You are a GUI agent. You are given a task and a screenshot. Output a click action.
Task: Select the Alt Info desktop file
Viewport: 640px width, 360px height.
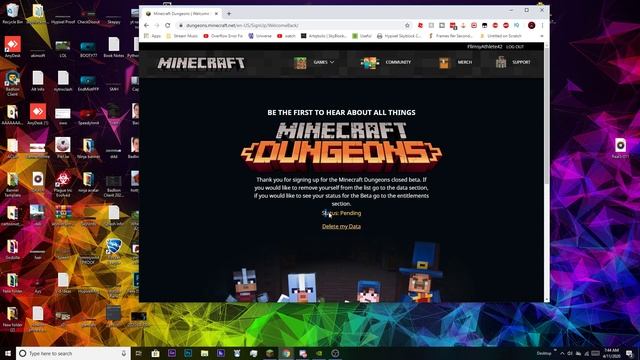(x=38, y=81)
